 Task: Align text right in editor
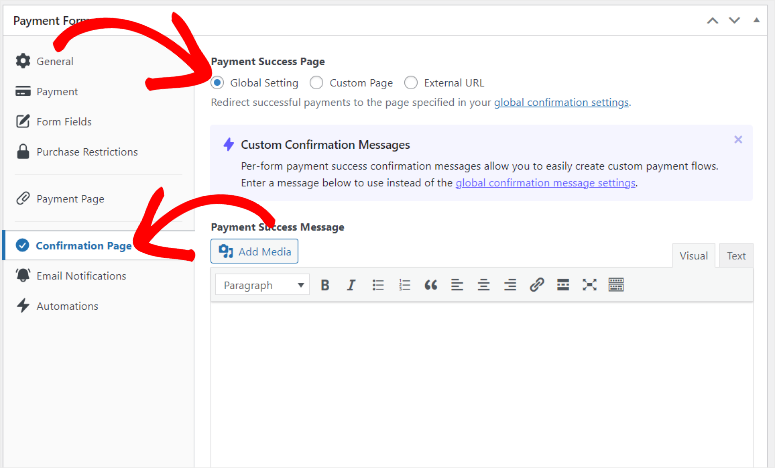click(x=510, y=285)
